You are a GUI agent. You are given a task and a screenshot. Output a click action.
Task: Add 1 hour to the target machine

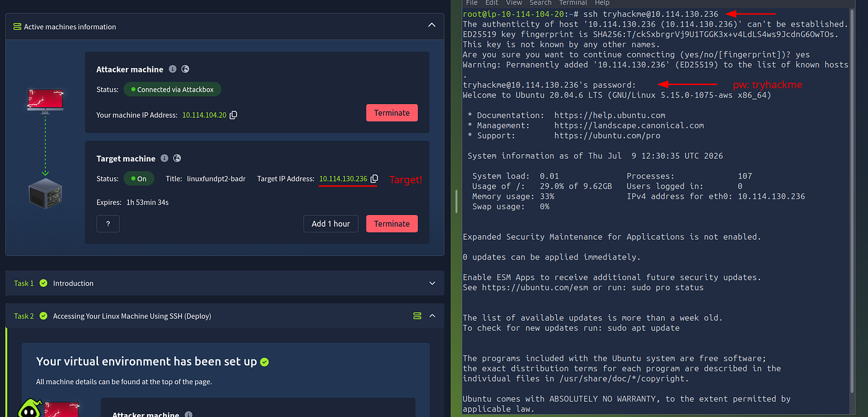[x=330, y=224]
